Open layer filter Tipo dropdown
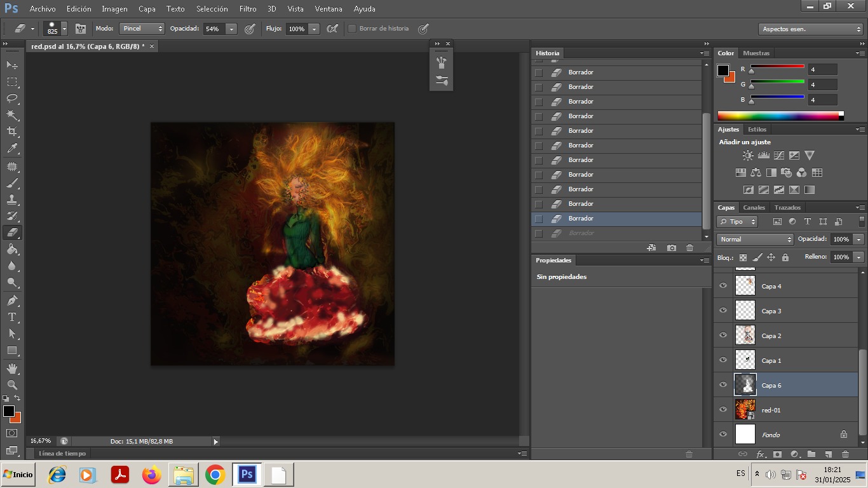The image size is (868, 488). (x=737, y=222)
